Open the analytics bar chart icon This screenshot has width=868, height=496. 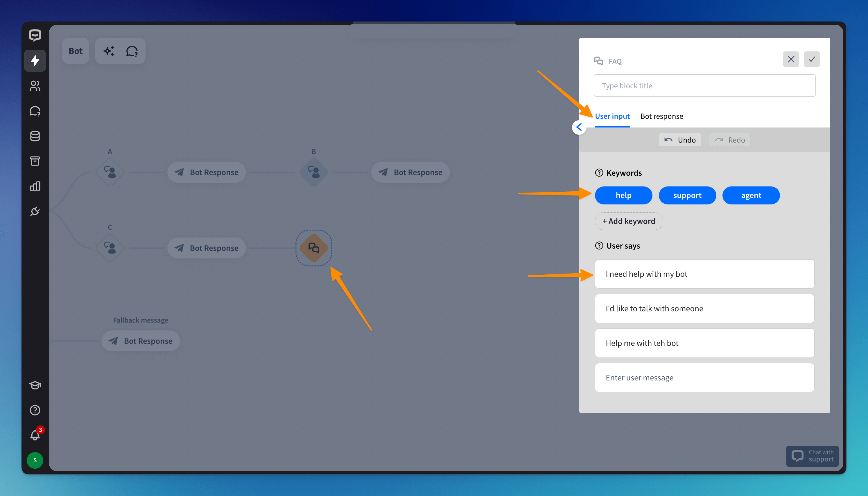pyautogui.click(x=35, y=186)
